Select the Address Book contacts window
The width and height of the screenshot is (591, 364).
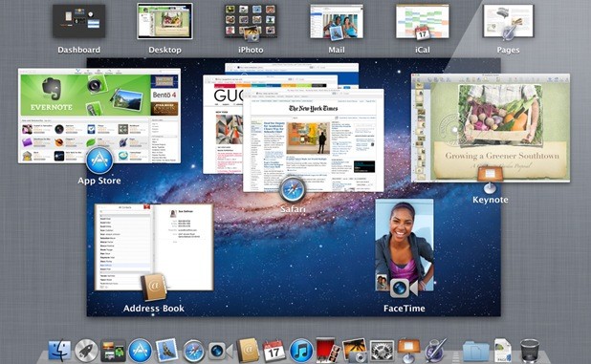click(x=154, y=247)
